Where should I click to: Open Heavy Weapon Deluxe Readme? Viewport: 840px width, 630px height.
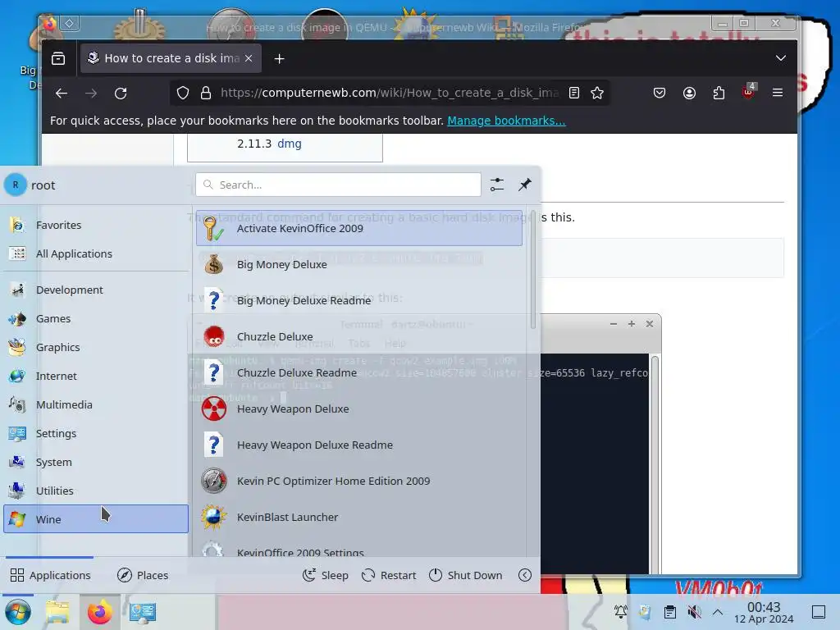pos(359,445)
